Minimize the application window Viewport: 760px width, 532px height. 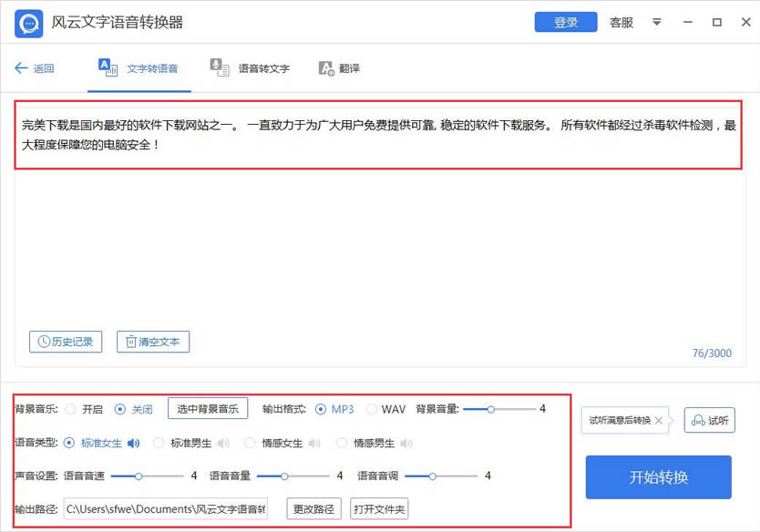tap(687, 22)
